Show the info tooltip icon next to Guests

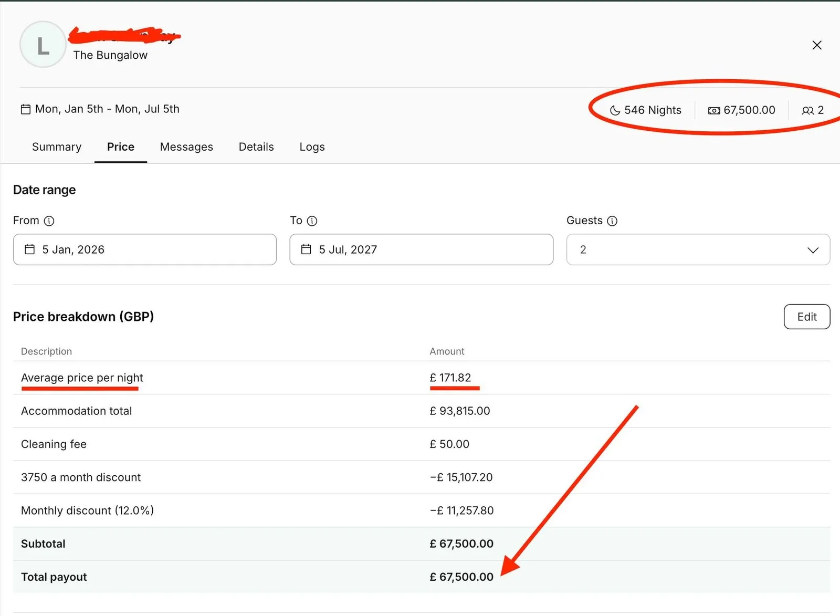coord(612,221)
